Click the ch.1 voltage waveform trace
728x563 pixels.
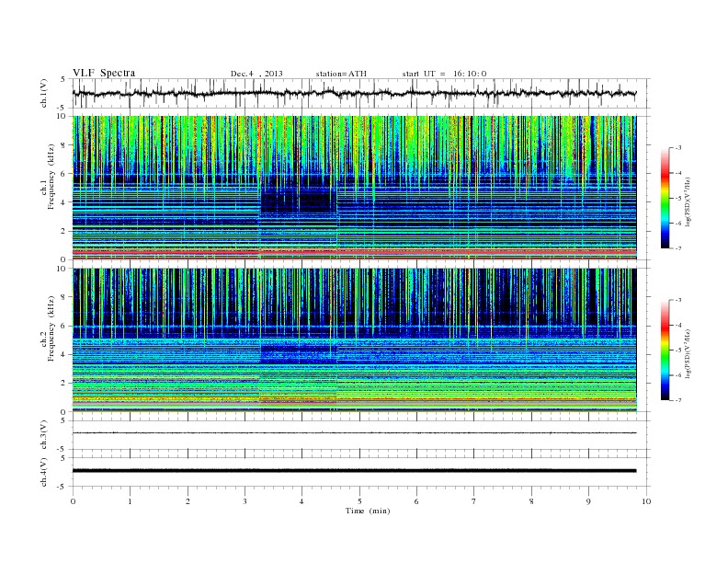coord(354,93)
